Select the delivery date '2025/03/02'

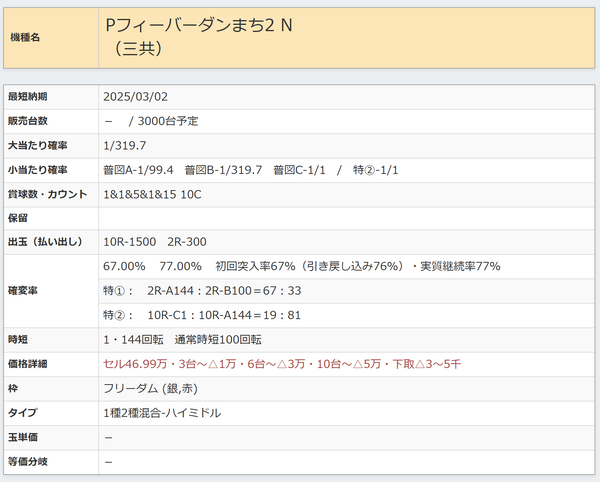(x=135, y=97)
